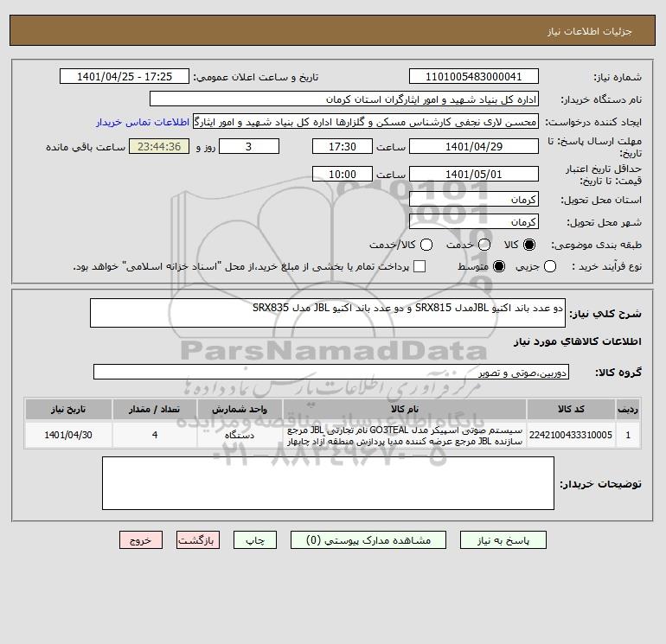
Task: Click the unit cell دستگاه
Action: coord(240,435)
